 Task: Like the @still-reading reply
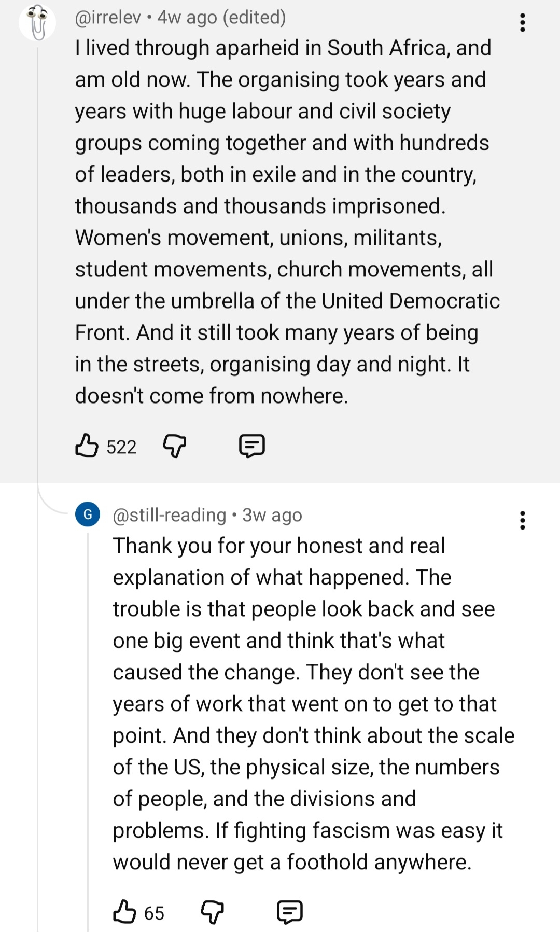124,912
